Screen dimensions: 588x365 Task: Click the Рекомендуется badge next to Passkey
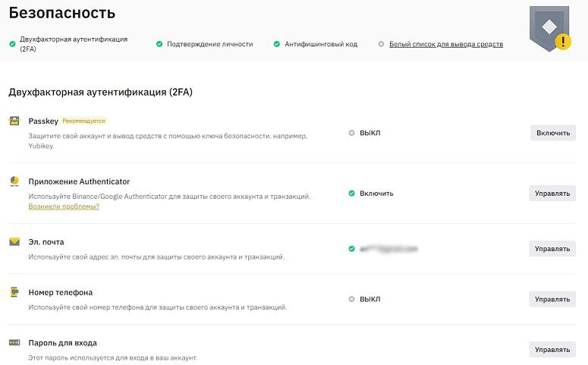point(83,121)
